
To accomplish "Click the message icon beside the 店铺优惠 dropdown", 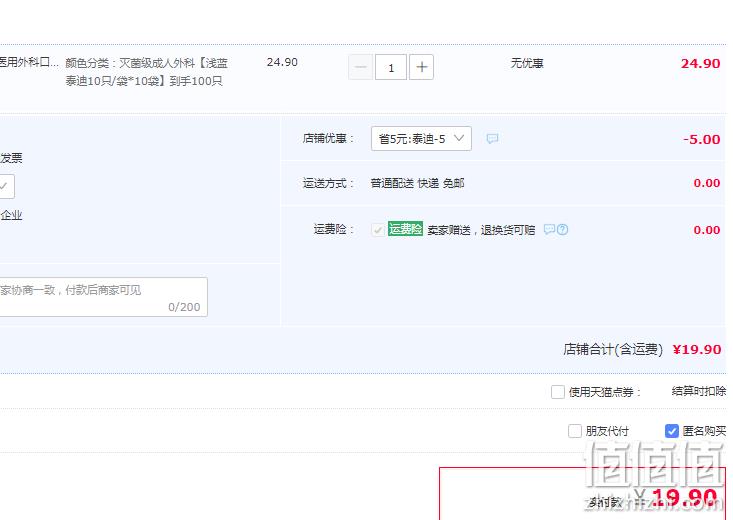I will [x=492, y=138].
